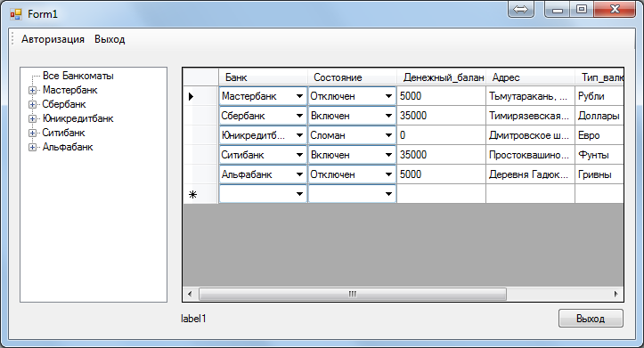
Task: Open Юникредитб... bank dropdown in grid
Action: [299, 135]
